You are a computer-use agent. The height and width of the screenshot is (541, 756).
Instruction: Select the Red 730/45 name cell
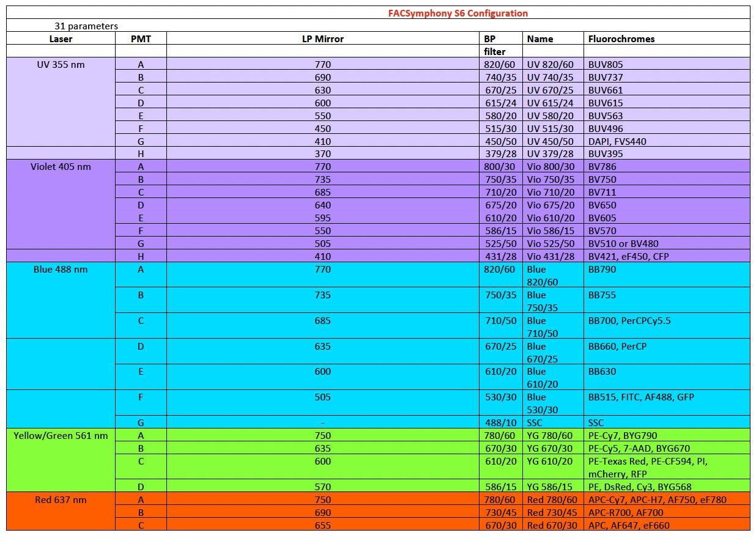(550, 513)
